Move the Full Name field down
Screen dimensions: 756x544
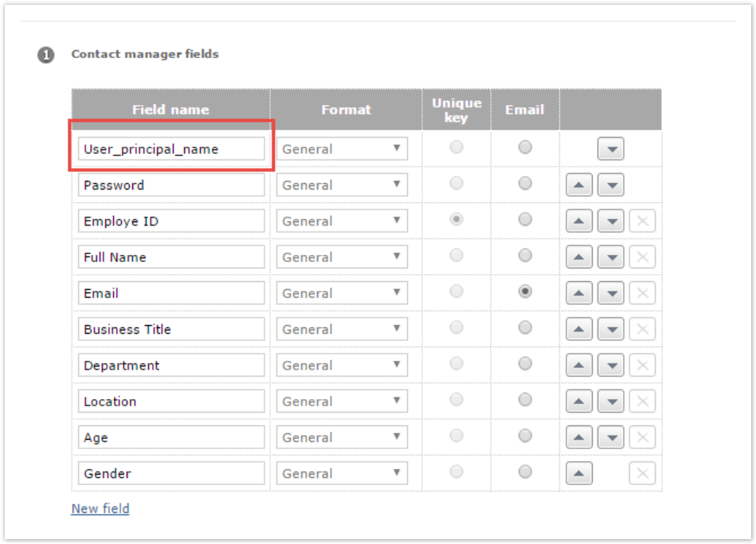(x=610, y=257)
